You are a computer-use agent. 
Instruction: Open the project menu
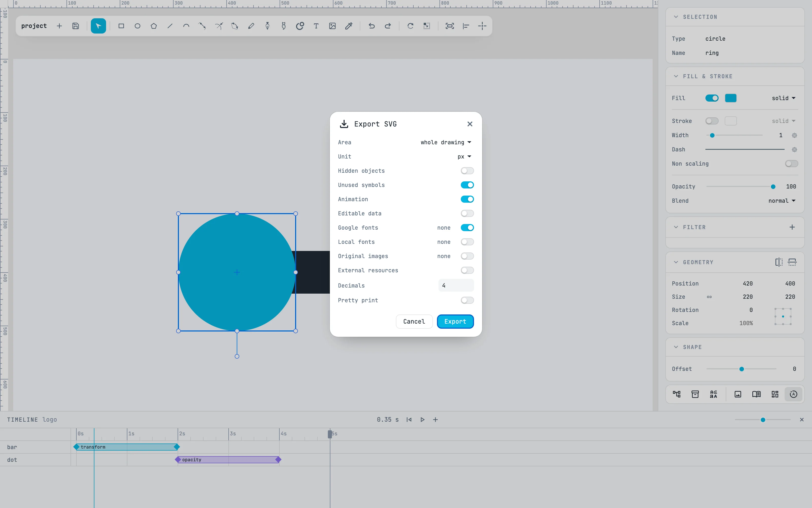(x=34, y=26)
